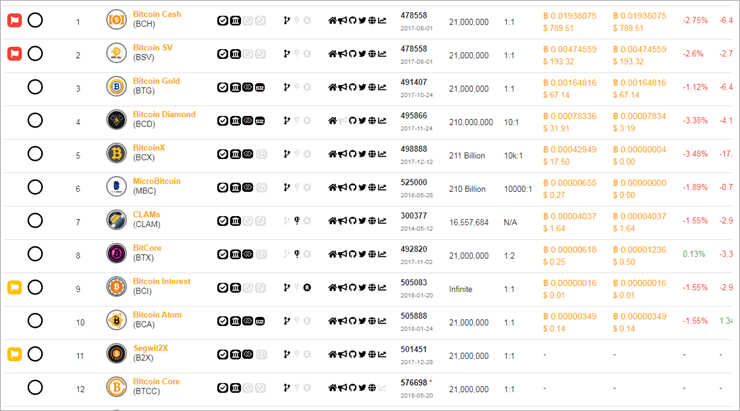
Task: Click the exchange building icon for Bitcoin Diamond
Action: click(235, 121)
